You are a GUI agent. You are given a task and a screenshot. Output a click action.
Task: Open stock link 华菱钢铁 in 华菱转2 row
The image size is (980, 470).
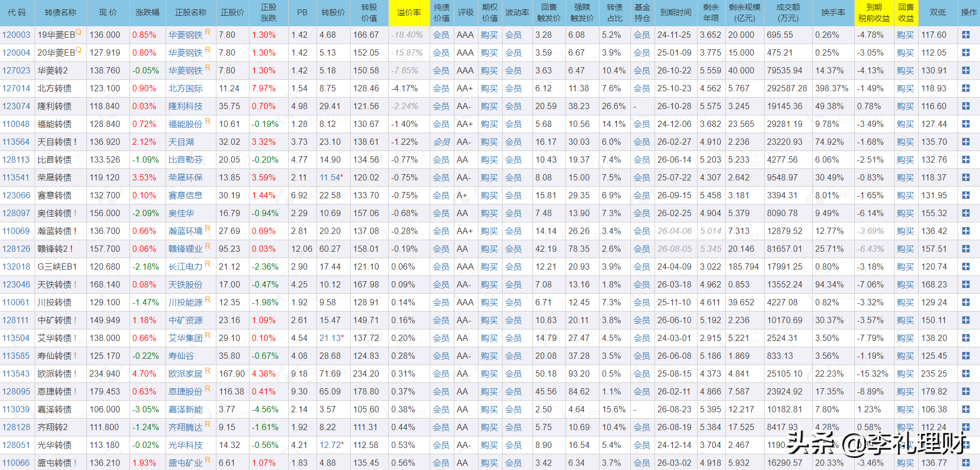(186, 71)
